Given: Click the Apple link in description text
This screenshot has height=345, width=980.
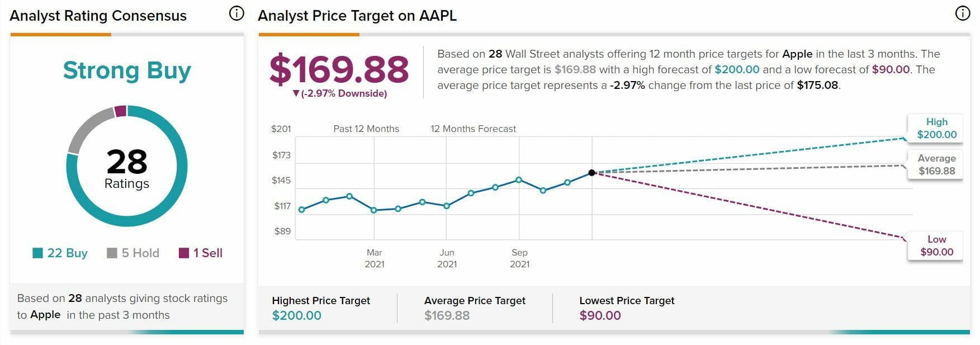Looking at the screenshot, I should [797, 54].
